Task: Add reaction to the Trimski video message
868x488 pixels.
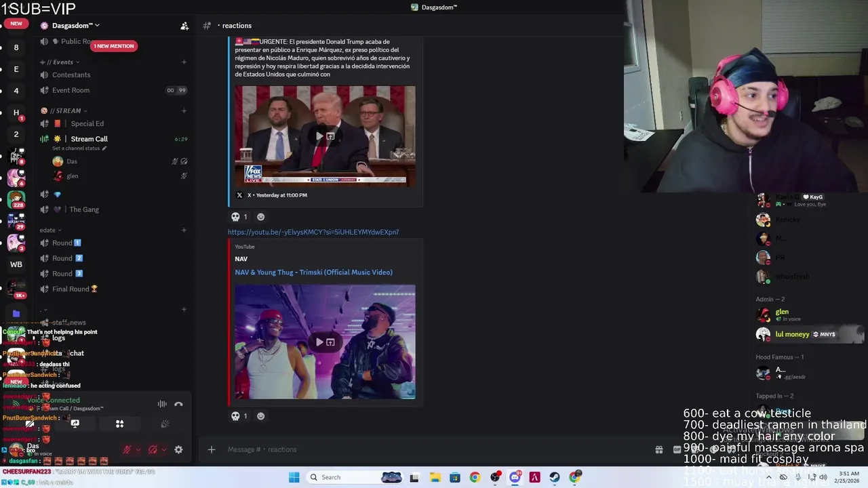Action: pos(261,416)
